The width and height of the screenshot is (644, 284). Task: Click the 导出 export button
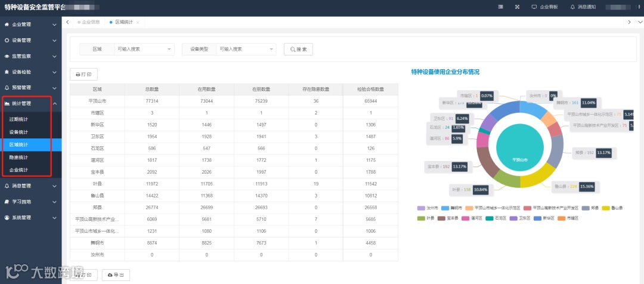point(116,274)
